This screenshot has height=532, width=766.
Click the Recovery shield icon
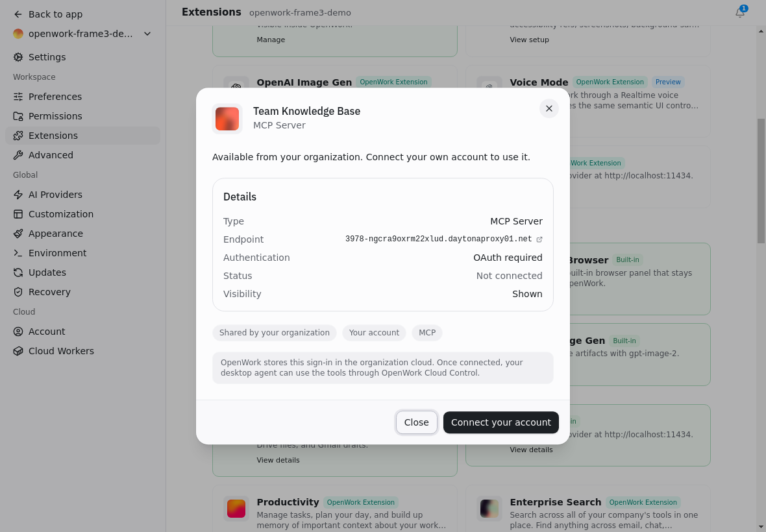tap(18, 293)
